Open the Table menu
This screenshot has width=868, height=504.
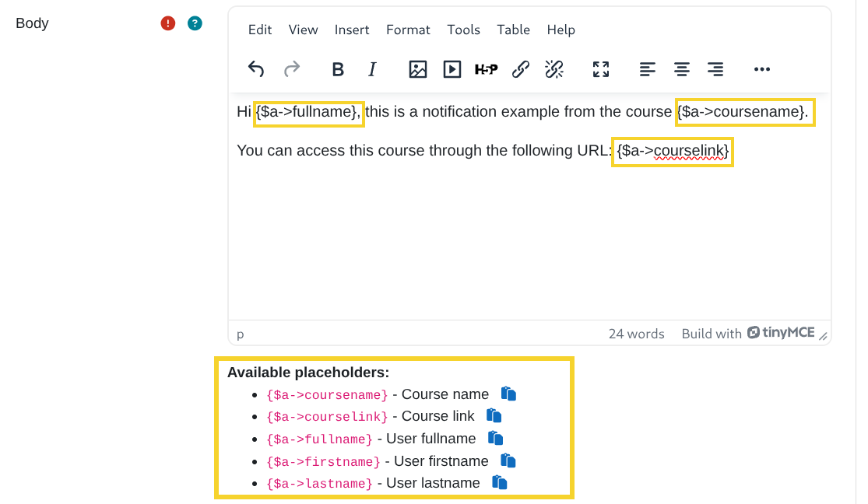[514, 30]
